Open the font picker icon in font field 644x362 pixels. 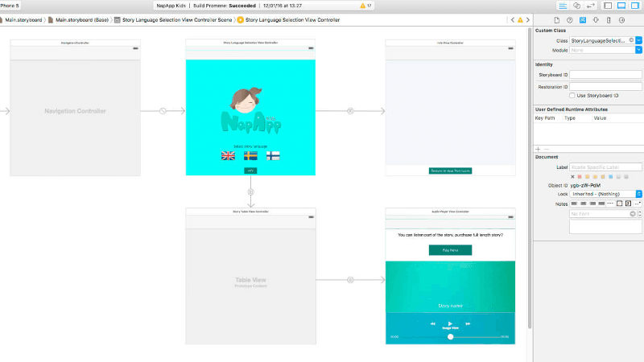point(633,214)
